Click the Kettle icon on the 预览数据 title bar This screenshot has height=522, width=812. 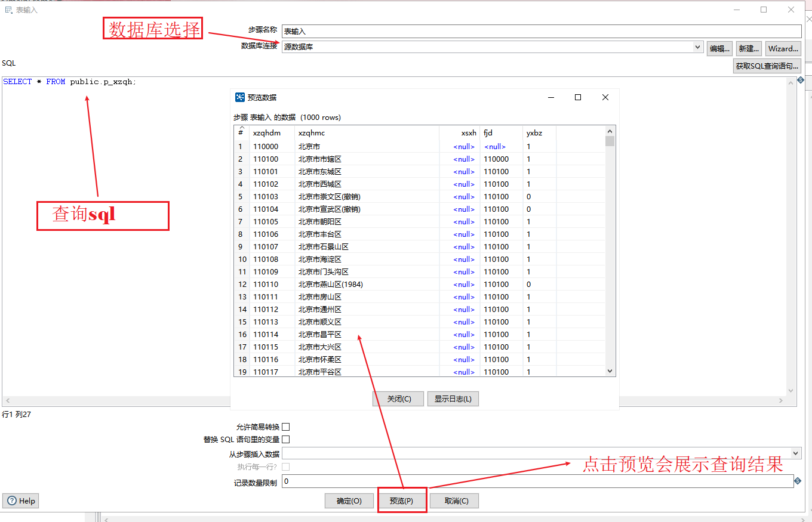pyautogui.click(x=240, y=97)
